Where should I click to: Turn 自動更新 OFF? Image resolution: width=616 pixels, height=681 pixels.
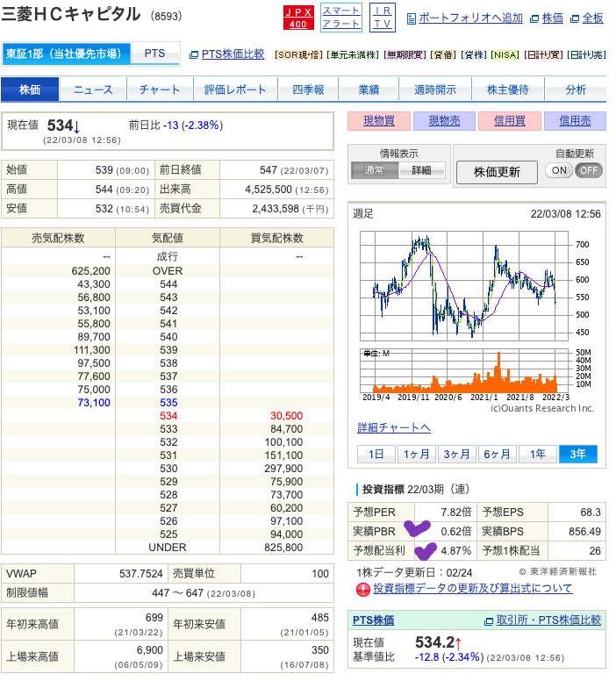tap(589, 170)
